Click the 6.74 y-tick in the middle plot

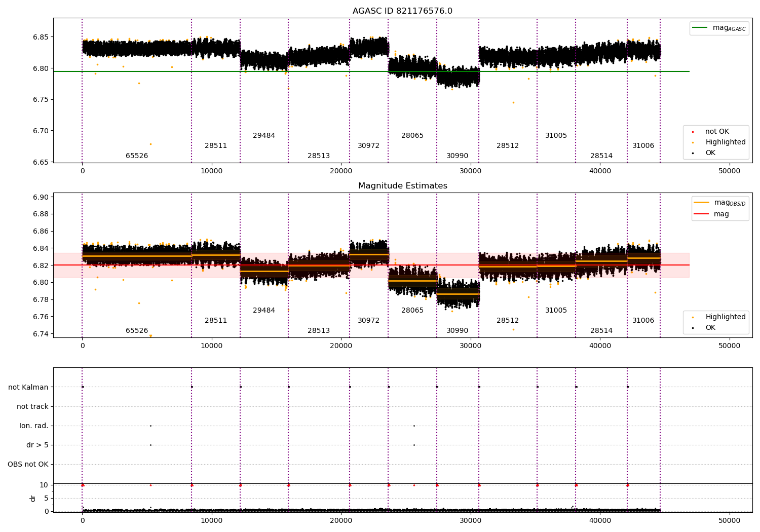point(41,334)
